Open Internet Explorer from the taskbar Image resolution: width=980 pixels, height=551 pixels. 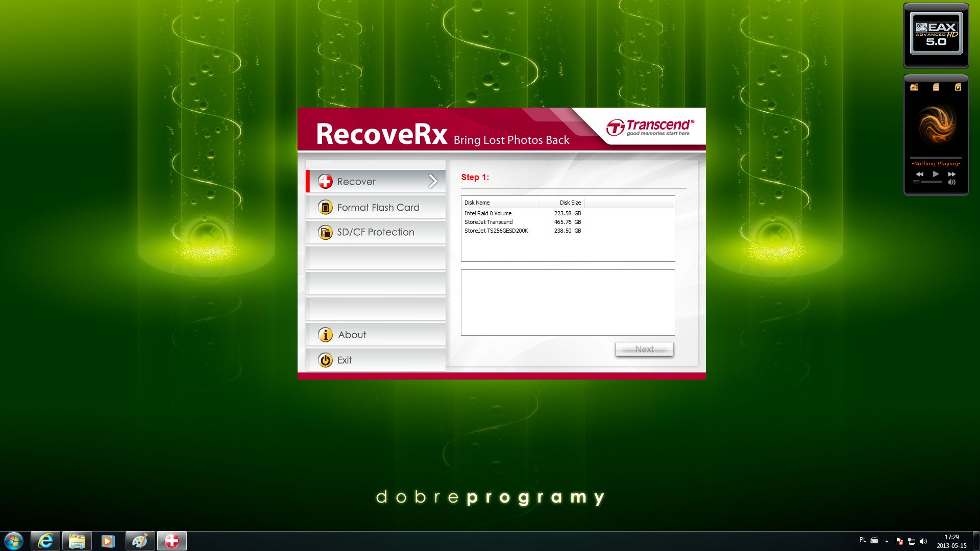point(45,541)
